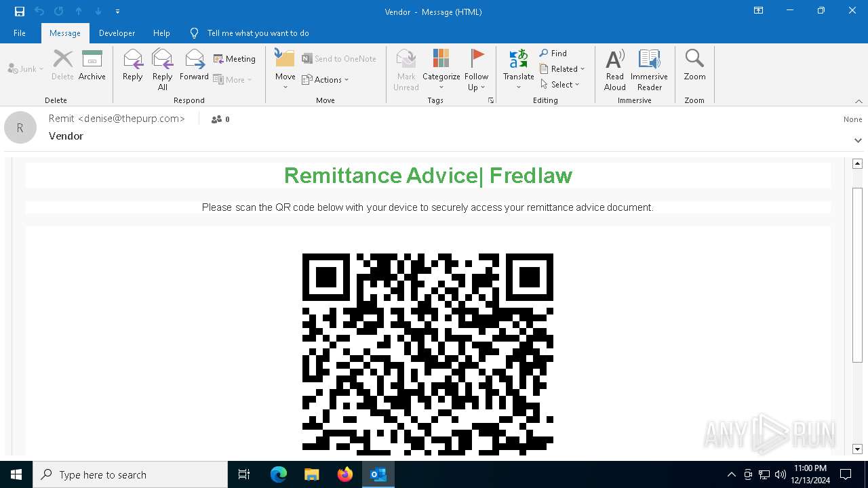Expand the message header with the chevron
Screen dimensions: 868x488
[x=858, y=140]
